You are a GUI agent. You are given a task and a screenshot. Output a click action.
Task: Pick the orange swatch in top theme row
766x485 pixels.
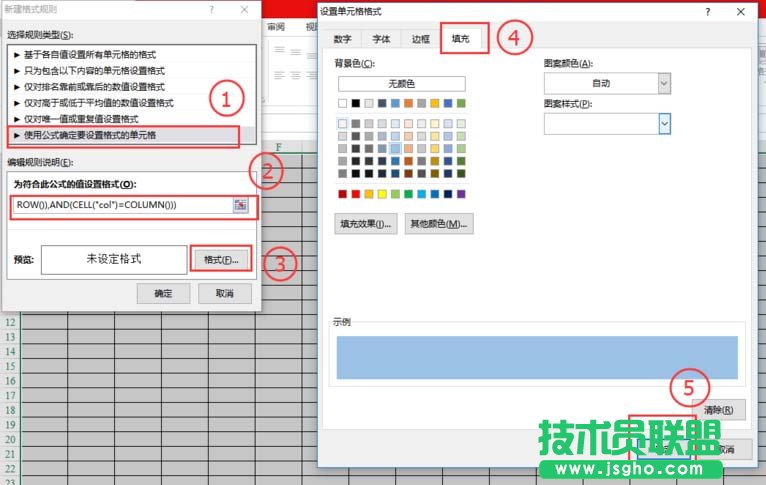408,103
